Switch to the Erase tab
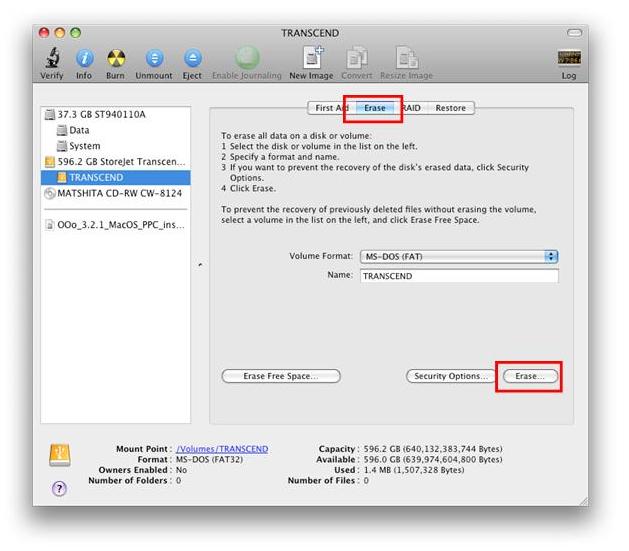 tap(375, 108)
